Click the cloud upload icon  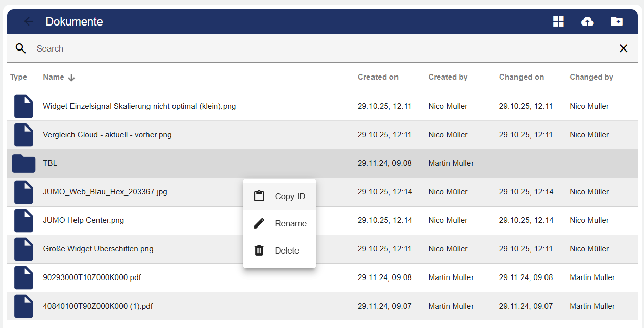[587, 21]
